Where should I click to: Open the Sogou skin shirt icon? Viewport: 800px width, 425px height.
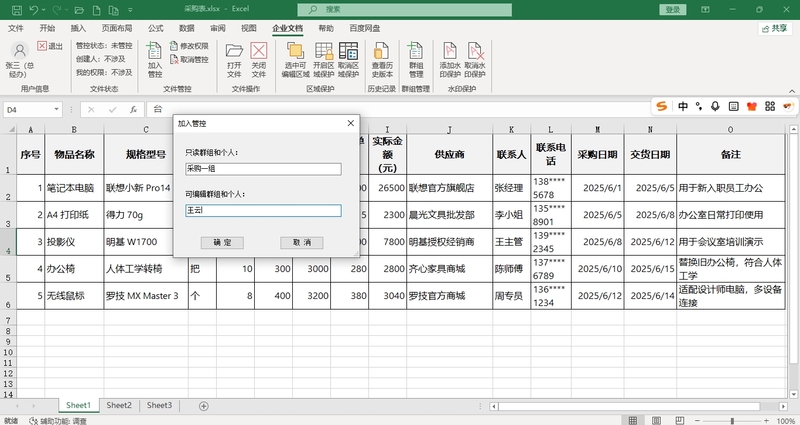[x=752, y=106]
